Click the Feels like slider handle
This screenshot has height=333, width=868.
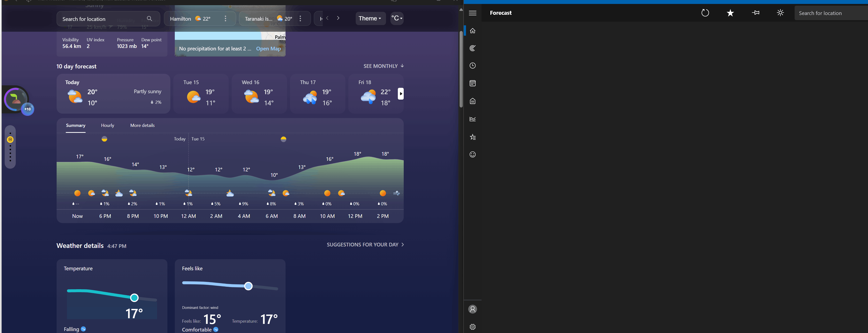(x=248, y=286)
